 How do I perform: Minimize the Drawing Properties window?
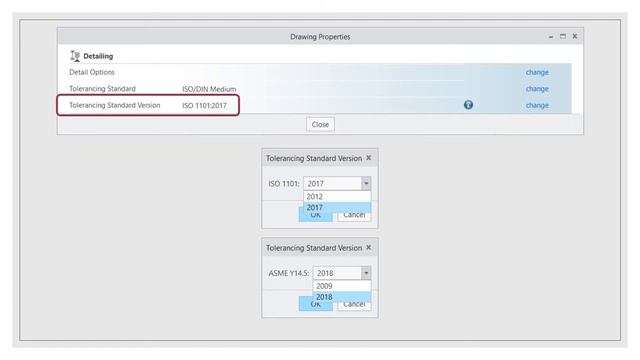click(x=551, y=37)
